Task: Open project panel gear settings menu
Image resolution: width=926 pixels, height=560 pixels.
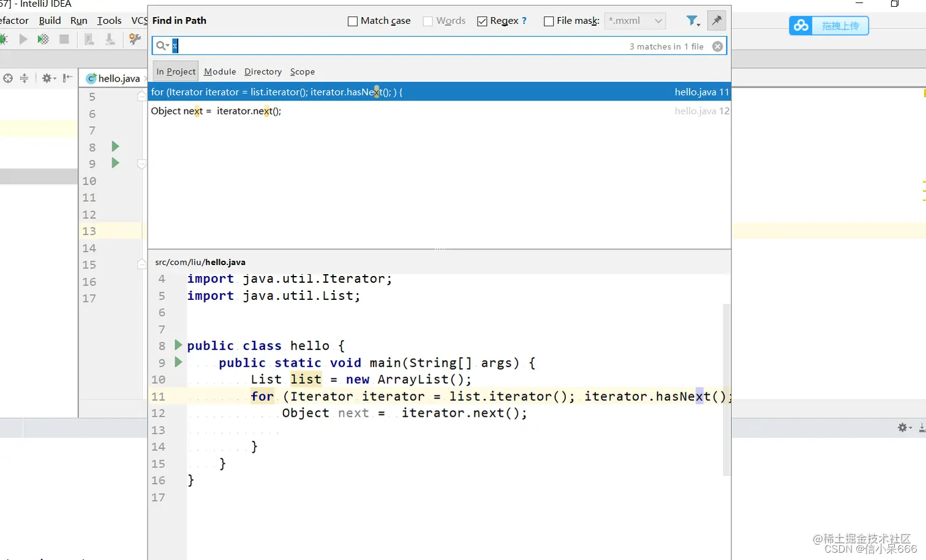Action: pyautogui.click(x=48, y=78)
